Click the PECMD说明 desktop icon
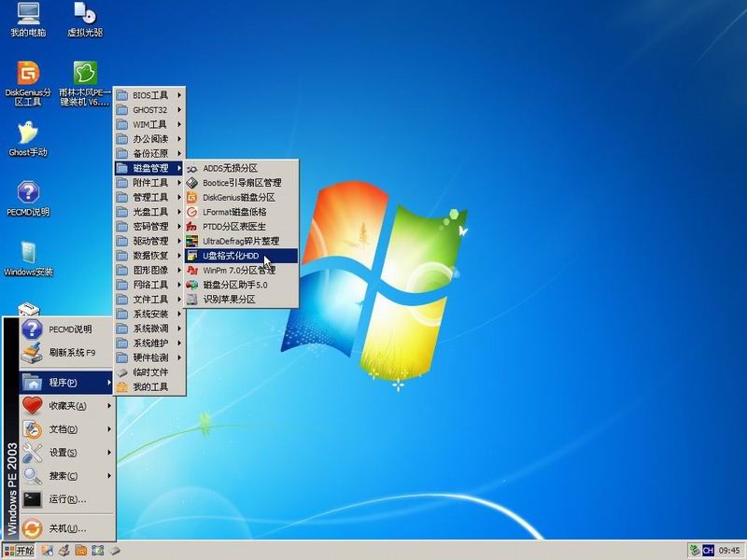 coord(28,193)
